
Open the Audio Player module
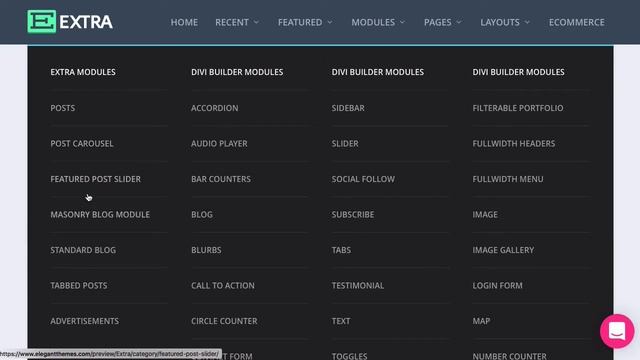tap(219, 144)
